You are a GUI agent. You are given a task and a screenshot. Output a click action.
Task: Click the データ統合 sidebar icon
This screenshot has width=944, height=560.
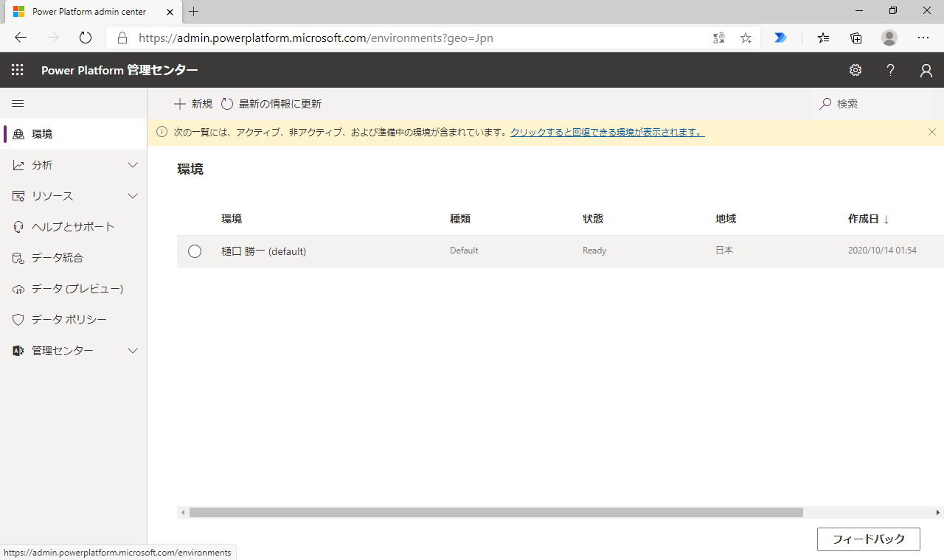point(18,258)
